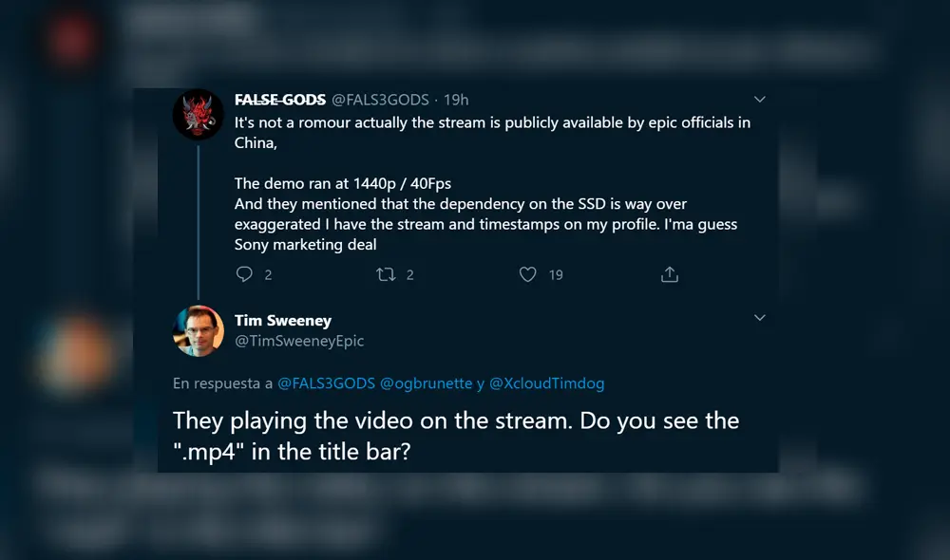Open FALSE GODS red demon avatar

tap(198, 115)
